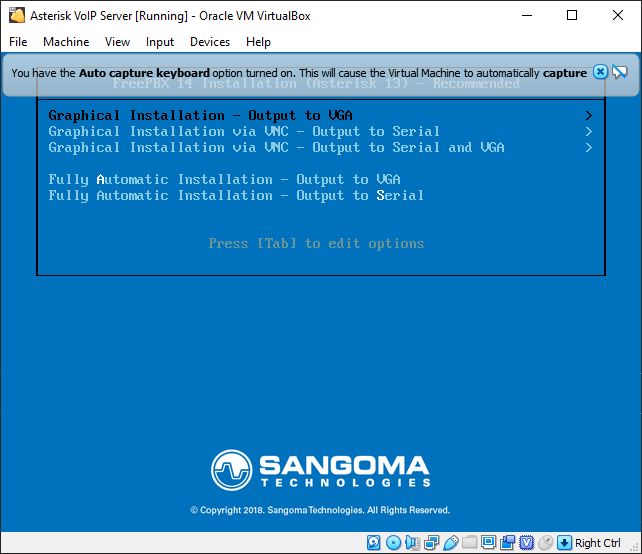Open the Input menu
The width and height of the screenshot is (642, 554).
click(x=160, y=42)
